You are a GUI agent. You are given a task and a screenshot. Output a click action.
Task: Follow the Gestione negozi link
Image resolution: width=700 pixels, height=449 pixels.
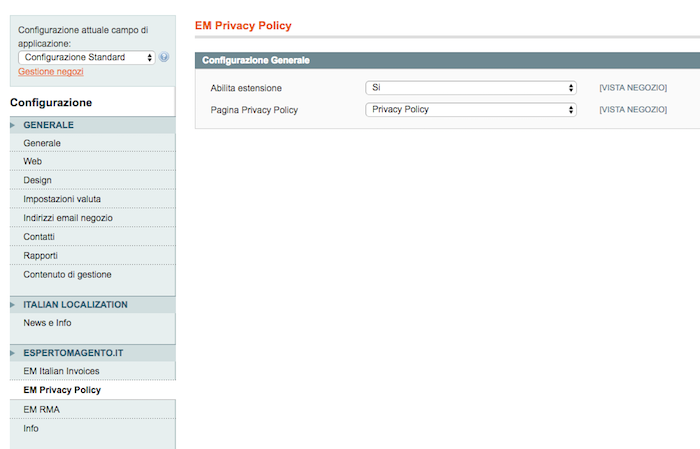pyautogui.click(x=51, y=71)
